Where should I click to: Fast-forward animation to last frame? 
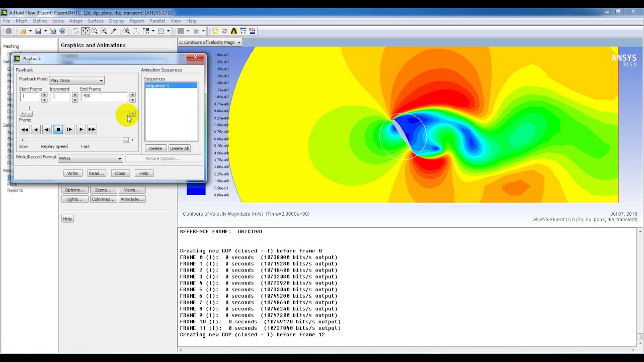coord(92,130)
